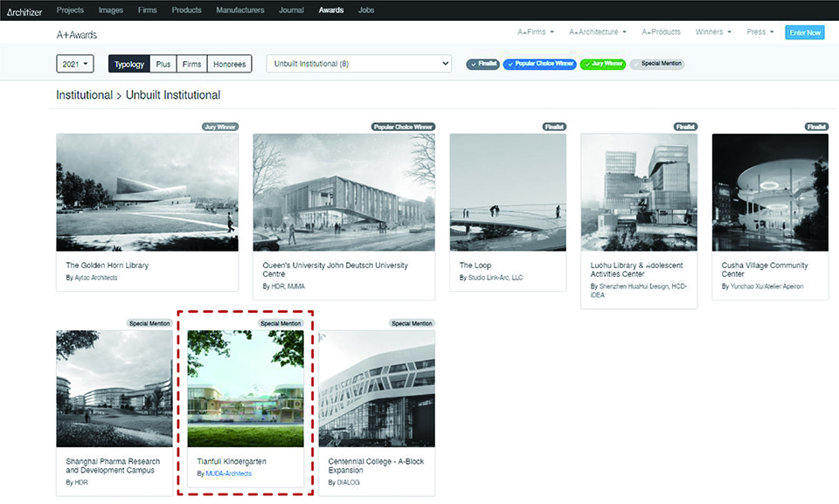Viewport: 839px width, 504px height.
Task: Visit Aytac Architects firm link
Action: (x=96, y=278)
